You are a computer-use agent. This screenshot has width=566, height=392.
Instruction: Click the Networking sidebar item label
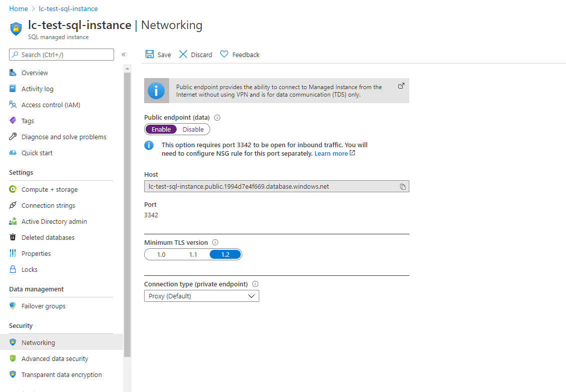38,342
